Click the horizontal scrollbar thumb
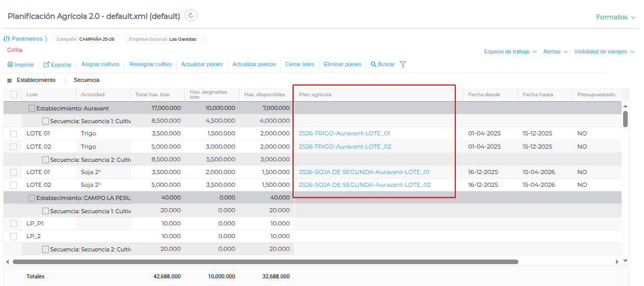 (265, 262)
